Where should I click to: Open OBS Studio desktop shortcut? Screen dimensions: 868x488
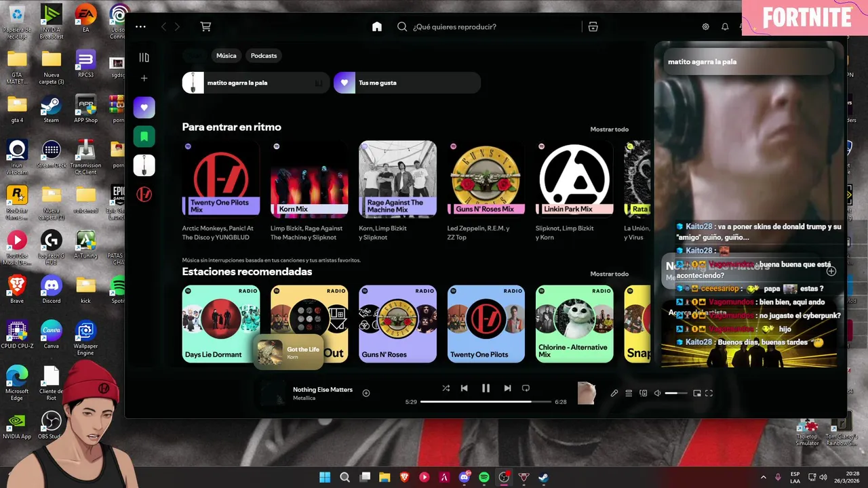tap(51, 426)
